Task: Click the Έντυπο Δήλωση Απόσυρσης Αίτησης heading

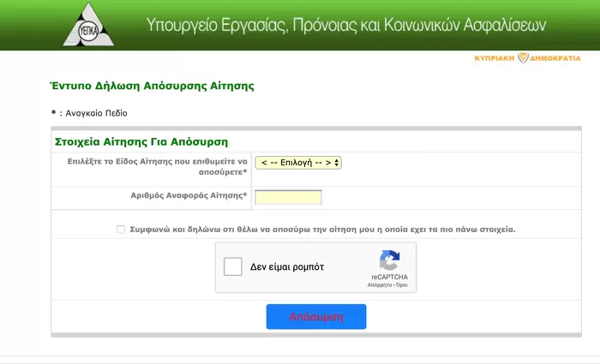Action: click(153, 86)
